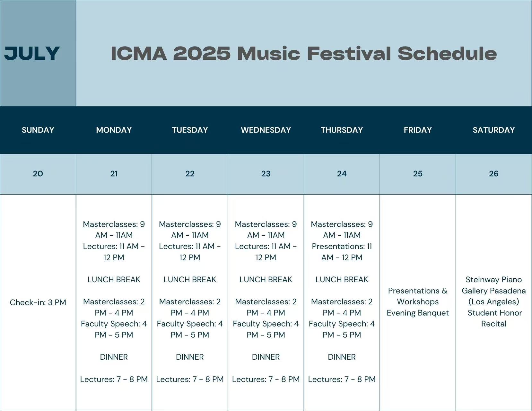Click the SUNDAY column header
The height and width of the screenshot is (411, 532).
pos(38,130)
